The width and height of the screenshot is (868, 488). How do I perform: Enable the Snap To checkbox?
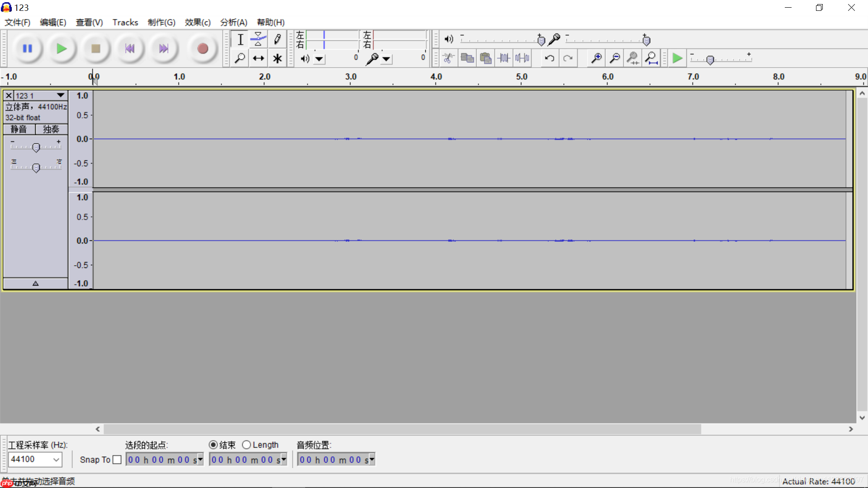coord(117,460)
